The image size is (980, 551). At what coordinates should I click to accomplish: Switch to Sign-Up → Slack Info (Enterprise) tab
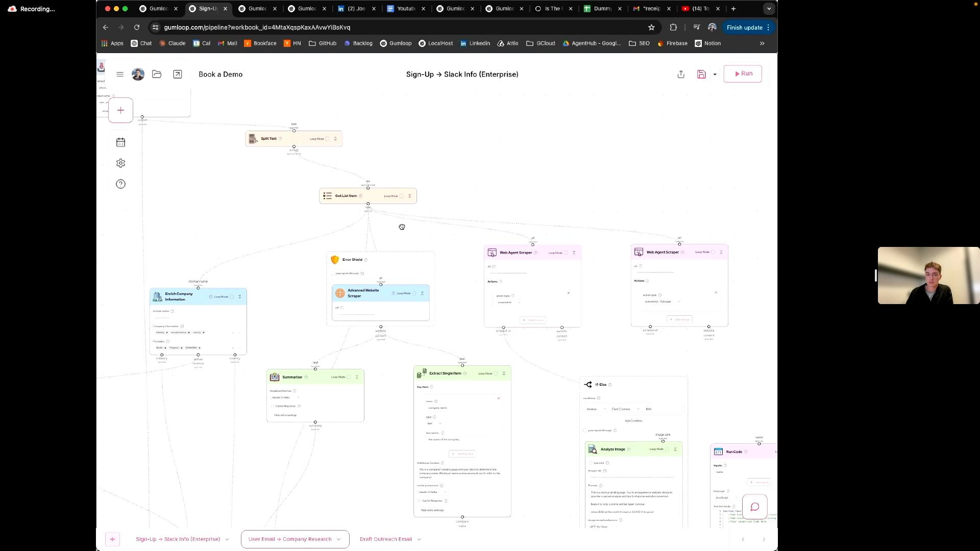point(178,539)
